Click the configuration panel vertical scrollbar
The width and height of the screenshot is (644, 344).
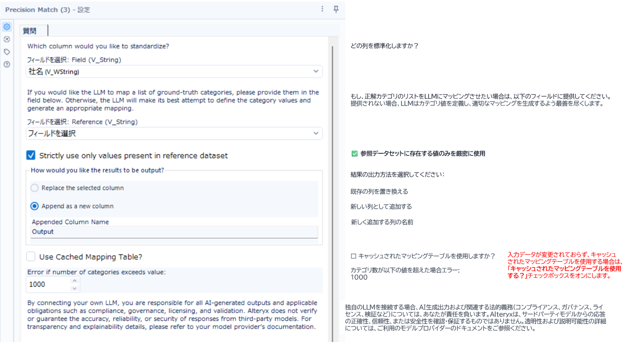point(332,194)
